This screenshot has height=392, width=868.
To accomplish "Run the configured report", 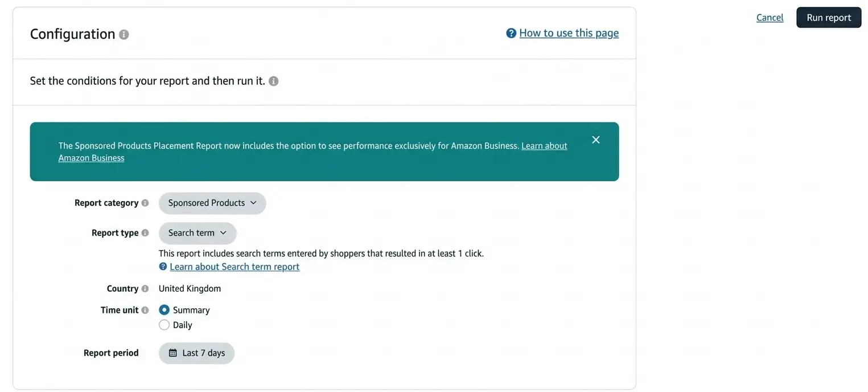I will (x=829, y=17).
